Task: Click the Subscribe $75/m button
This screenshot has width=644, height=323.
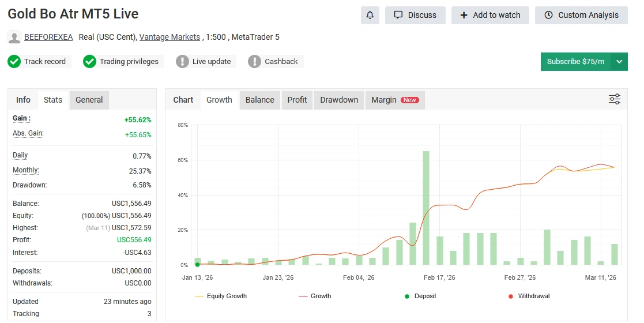Action: [x=575, y=62]
